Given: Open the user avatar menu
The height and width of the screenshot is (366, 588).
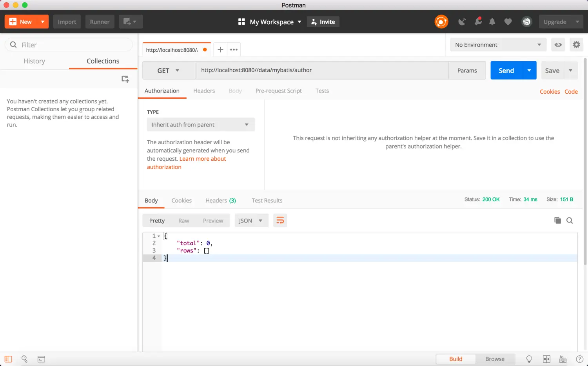Looking at the screenshot, I should tap(526, 22).
